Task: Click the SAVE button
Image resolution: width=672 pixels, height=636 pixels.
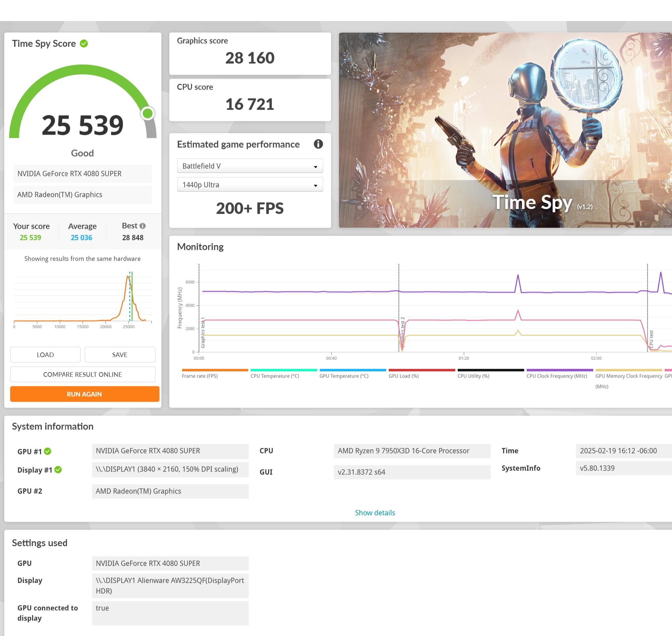Action: coord(120,355)
